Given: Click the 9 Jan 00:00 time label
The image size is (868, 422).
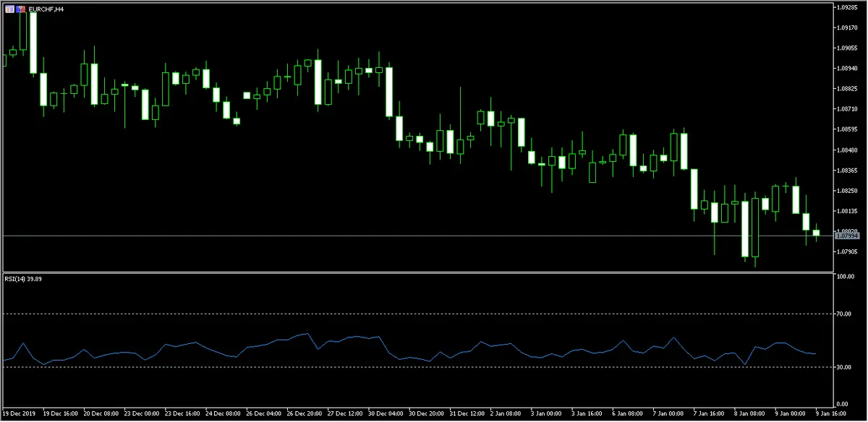Looking at the screenshot, I should tap(790, 414).
